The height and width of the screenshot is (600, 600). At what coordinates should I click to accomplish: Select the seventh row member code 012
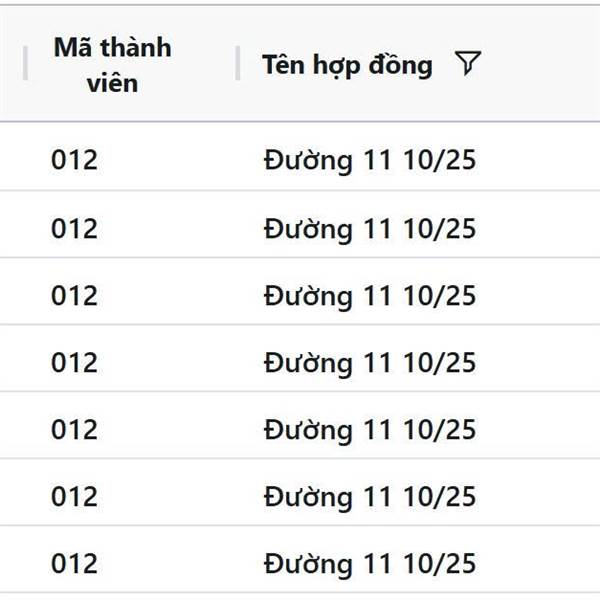coord(75,563)
